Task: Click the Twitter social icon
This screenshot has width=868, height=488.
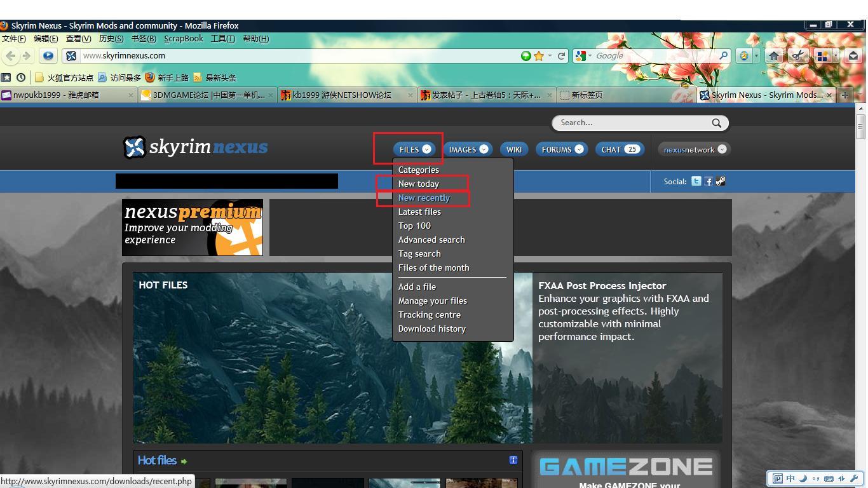Action: click(696, 181)
